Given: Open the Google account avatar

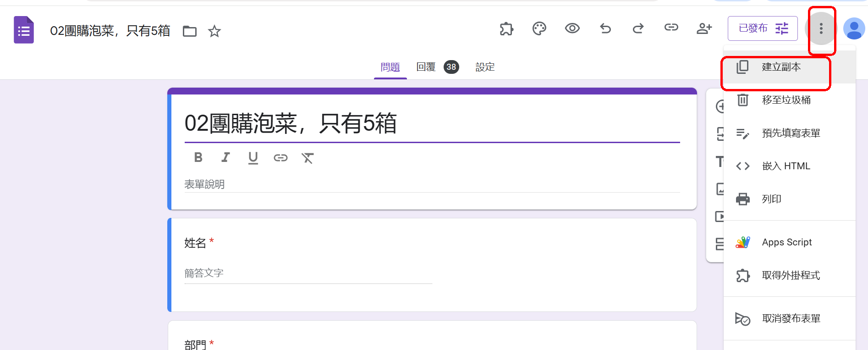Looking at the screenshot, I should (x=854, y=29).
